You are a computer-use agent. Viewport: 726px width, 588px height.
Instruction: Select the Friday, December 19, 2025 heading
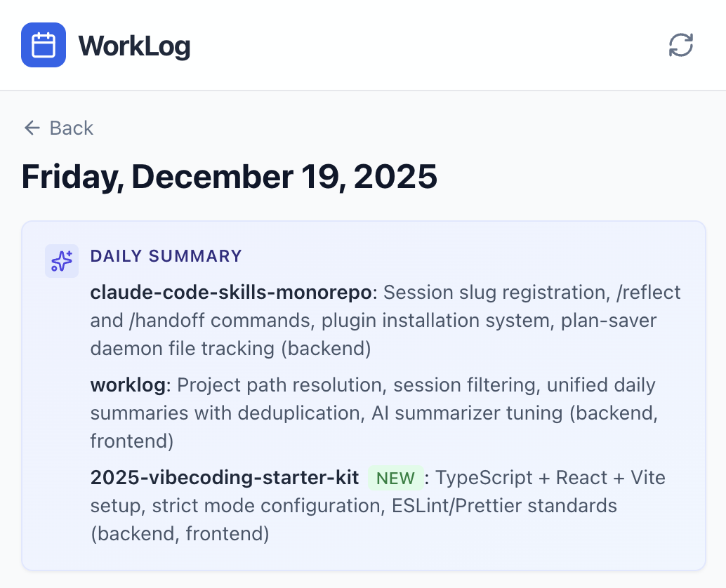click(230, 176)
